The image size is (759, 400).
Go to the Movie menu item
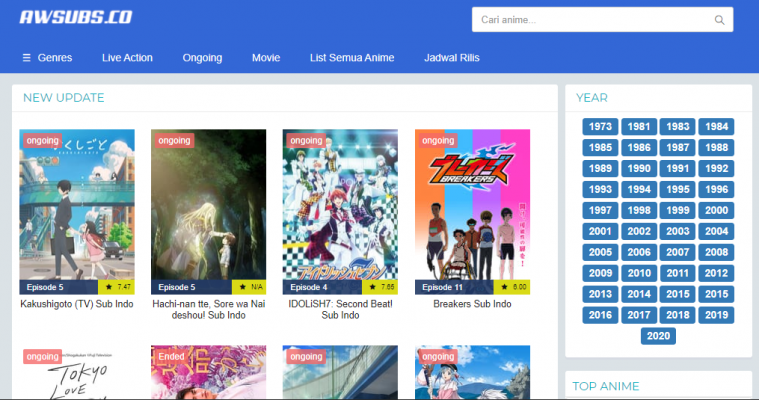(266, 58)
